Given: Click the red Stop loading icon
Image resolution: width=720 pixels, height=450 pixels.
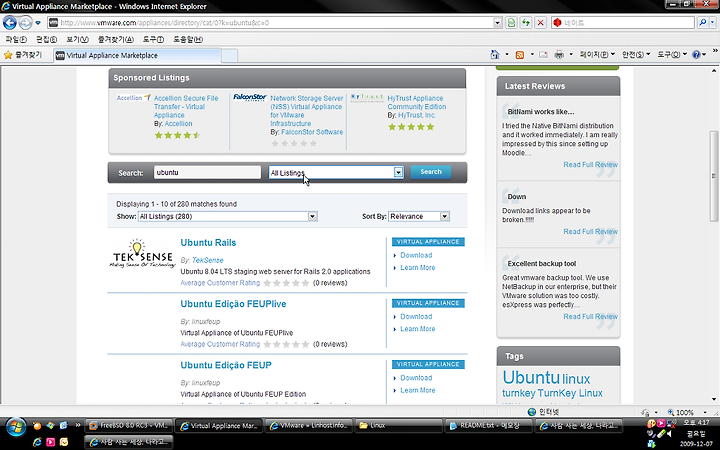Looking at the screenshot, I should pos(540,22).
